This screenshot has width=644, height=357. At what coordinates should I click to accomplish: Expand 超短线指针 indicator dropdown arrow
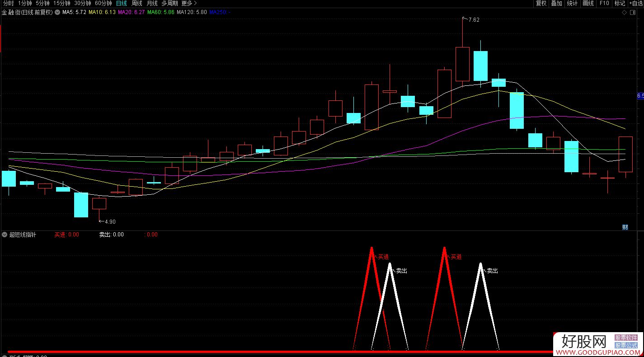[x=5, y=235]
